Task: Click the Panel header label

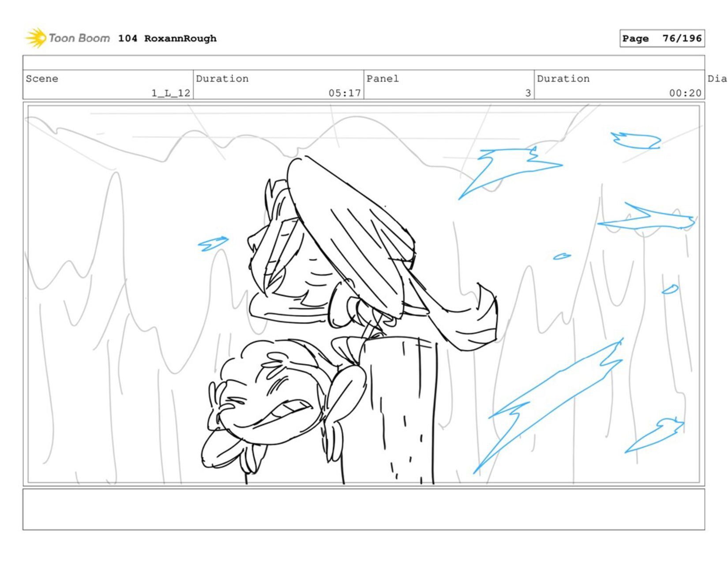Action: coord(383,79)
